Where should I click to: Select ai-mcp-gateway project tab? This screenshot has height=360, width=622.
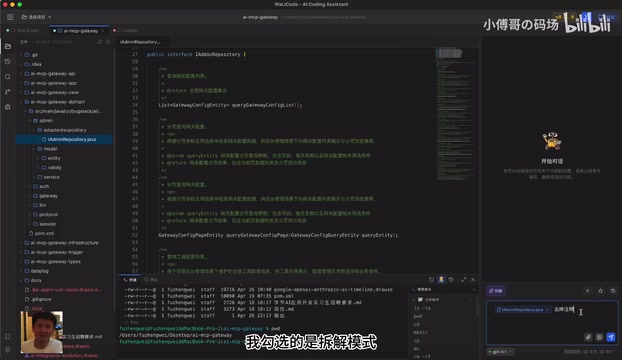pos(78,31)
